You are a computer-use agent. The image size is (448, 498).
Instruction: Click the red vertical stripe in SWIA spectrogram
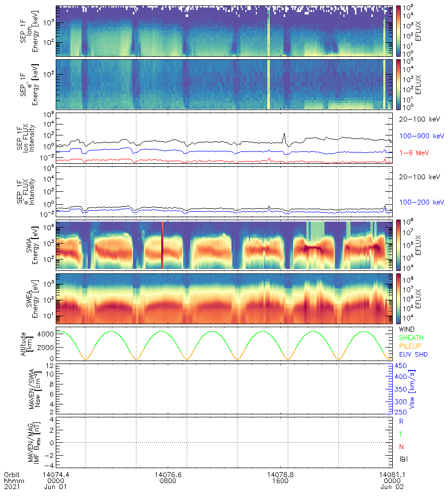point(162,246)
